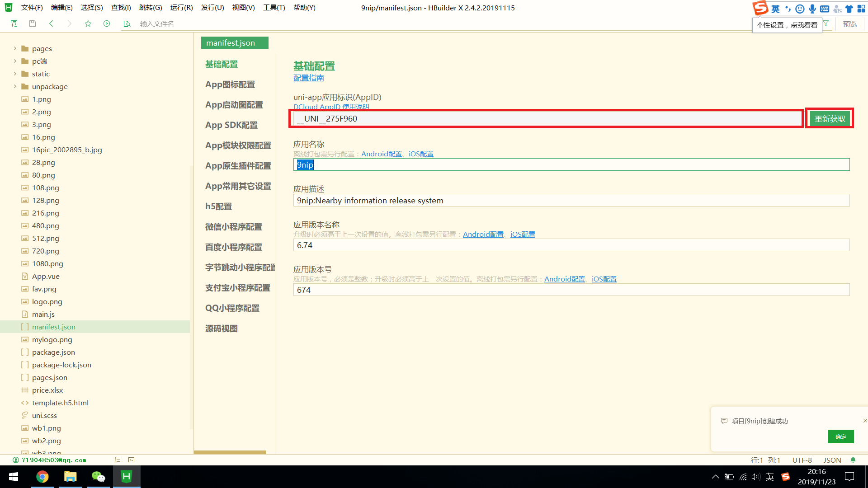Close the project created notification
The height and width of the screenshot is (488, 868).
[x=865, y=421]
